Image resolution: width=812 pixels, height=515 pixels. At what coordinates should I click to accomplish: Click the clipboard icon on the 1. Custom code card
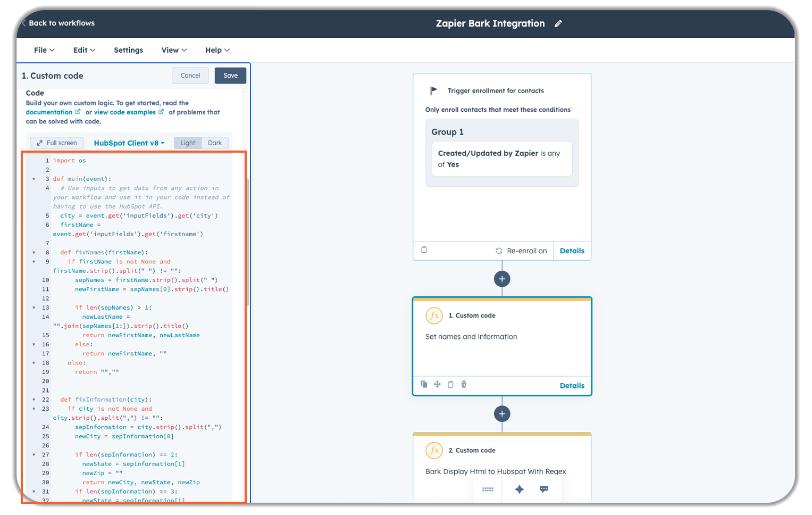pyautogui.click(x=450, y=384)
